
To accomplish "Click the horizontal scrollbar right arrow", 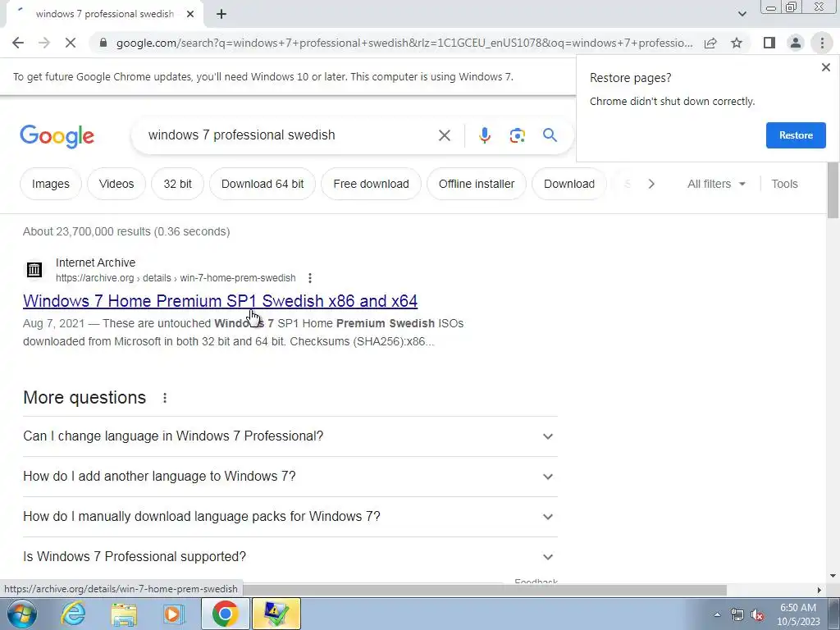I will point(819,590).
